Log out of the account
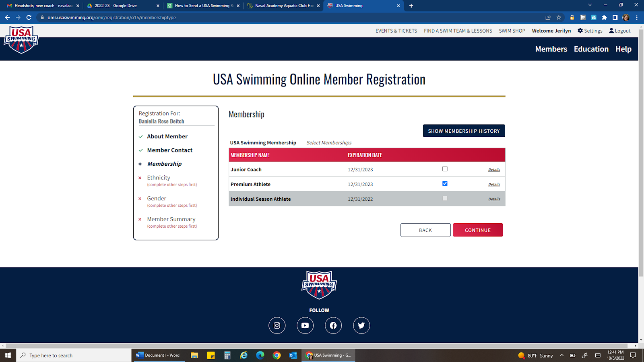 point(620,31)
